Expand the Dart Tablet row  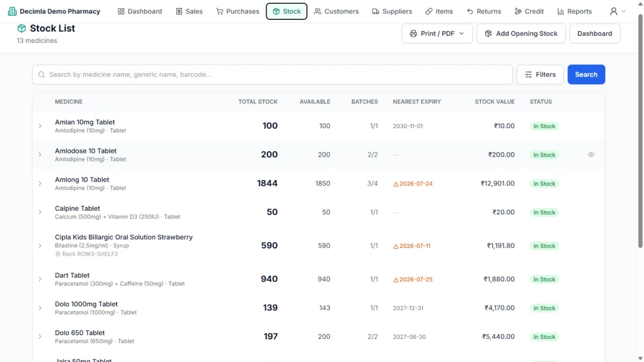click(x=40, y=279)
